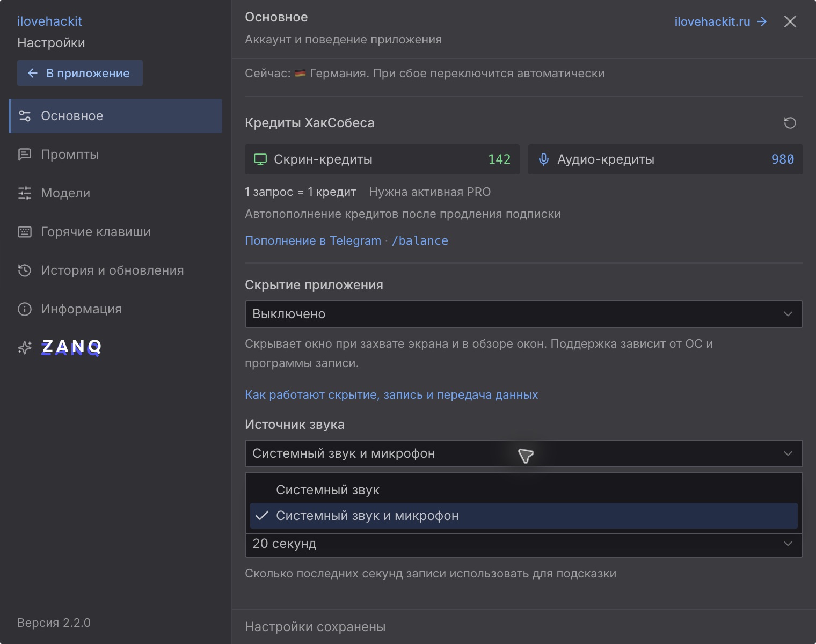Screen dimensions: 816x644
Task: Click the audio-credits microphone icon
Action: coord(544,159)
